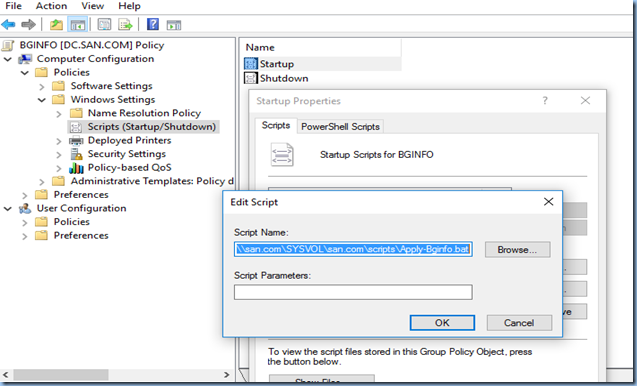Viewport: 637px width, 386px height.
Task: Switch to the Scripts tab
Action: [x=276, y=126]
